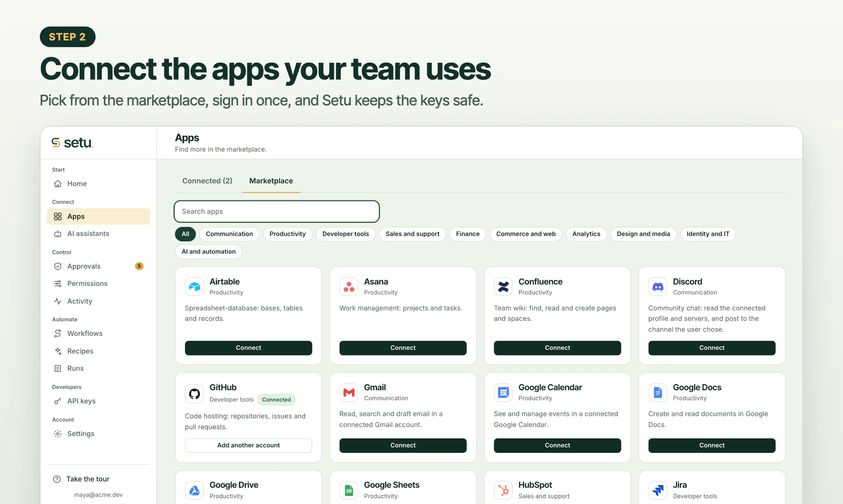Filter by Analytics chip
The width and height of the screenshot is (843, 504).
[x=586, y=234]
